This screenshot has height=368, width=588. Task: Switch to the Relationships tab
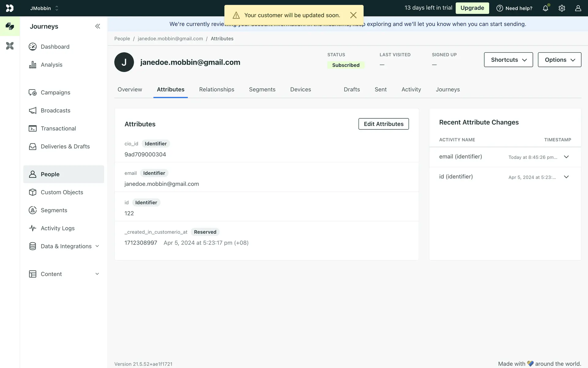tap(217, 90)
